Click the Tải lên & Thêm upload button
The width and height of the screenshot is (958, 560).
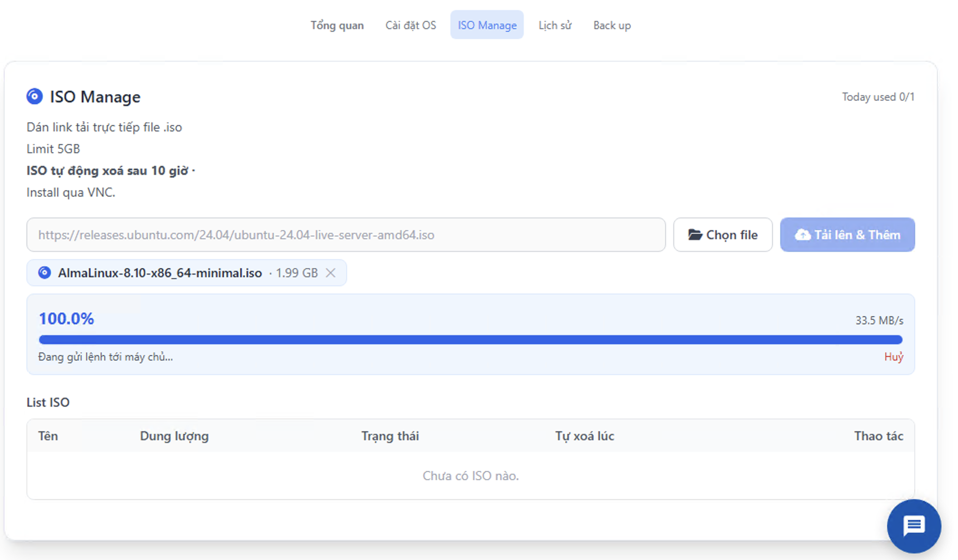(847, 235)
